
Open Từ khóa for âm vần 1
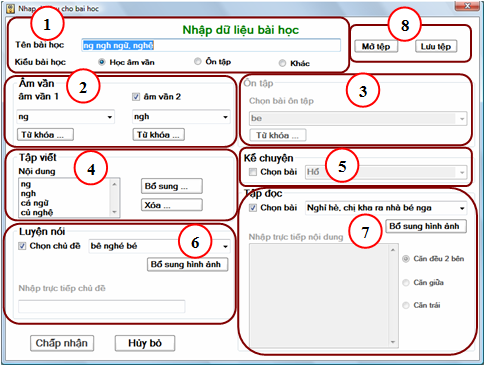coord(45,135)
